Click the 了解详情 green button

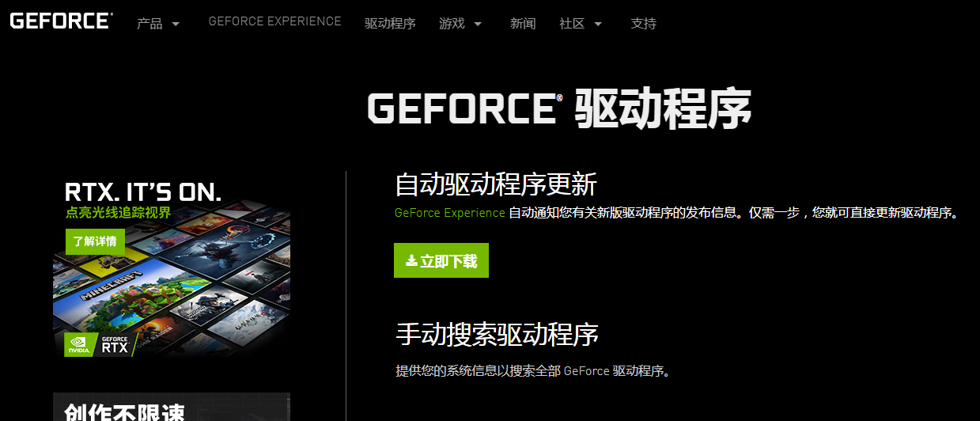point(95,241)
